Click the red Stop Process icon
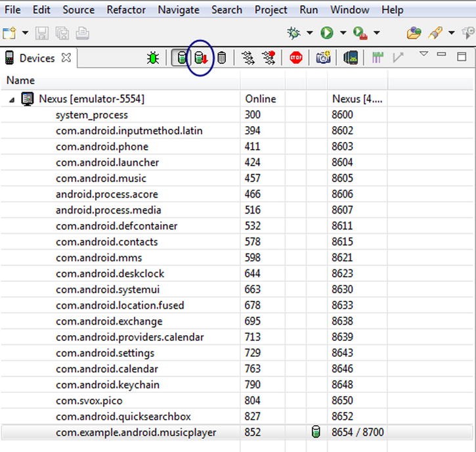 295,58
